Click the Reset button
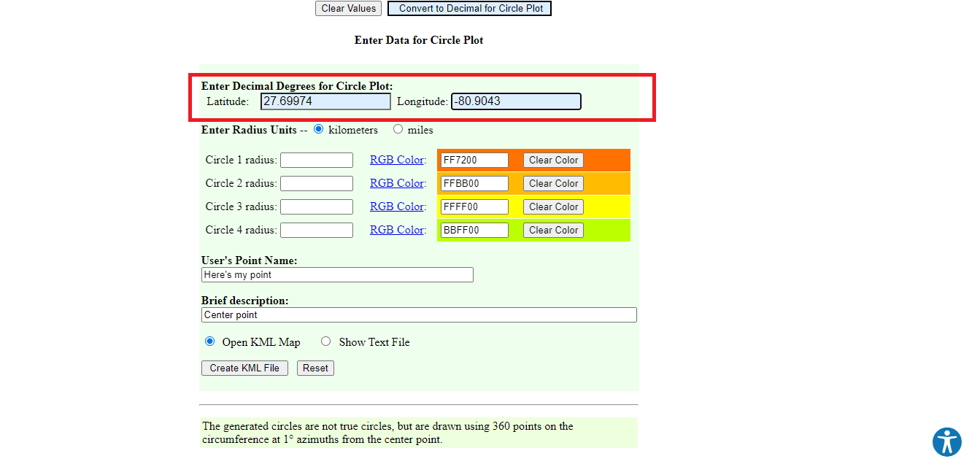This screenshot has width=980, height=475. [x=315, y=368]
